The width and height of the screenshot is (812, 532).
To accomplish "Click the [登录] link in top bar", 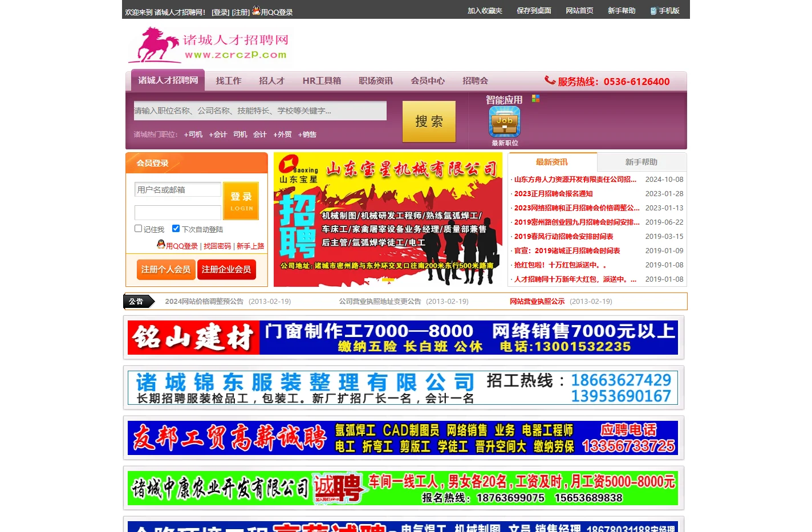I will click(220, 12).
